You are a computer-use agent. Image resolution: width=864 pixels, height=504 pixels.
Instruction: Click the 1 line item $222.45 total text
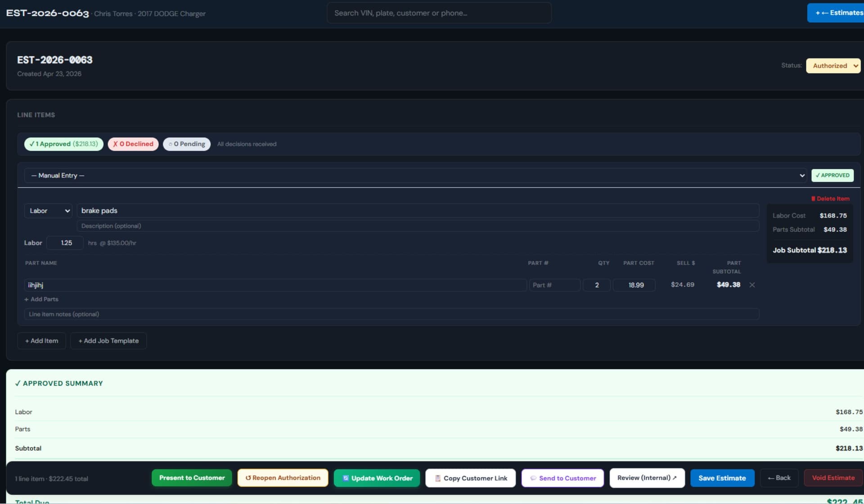pyautogui.click(x=51, y=479)
